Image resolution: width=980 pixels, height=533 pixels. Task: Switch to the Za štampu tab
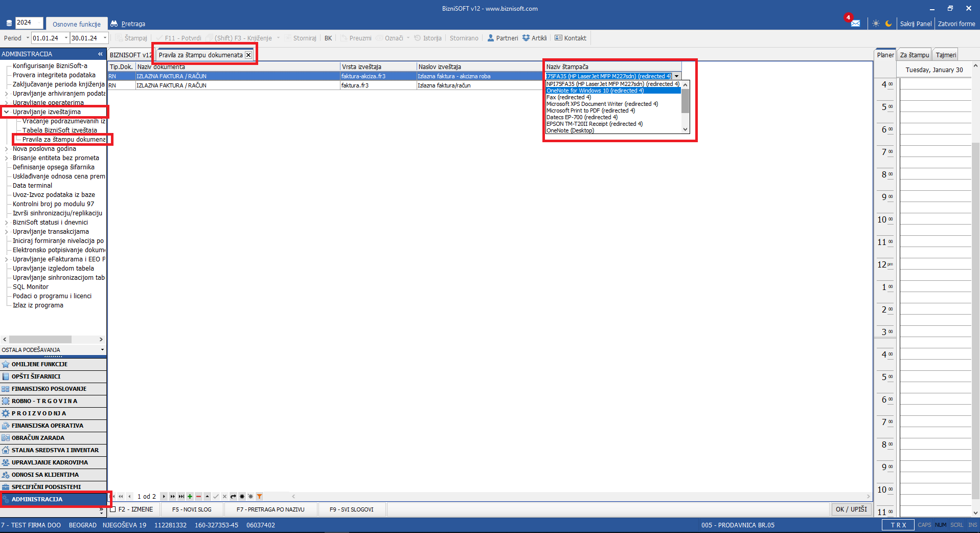[914, 55]
